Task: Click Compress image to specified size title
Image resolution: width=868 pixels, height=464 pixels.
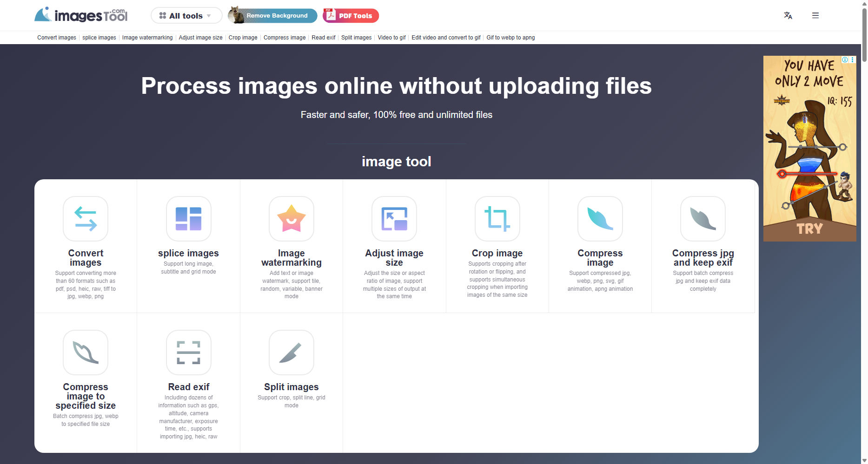Action: 86,396
